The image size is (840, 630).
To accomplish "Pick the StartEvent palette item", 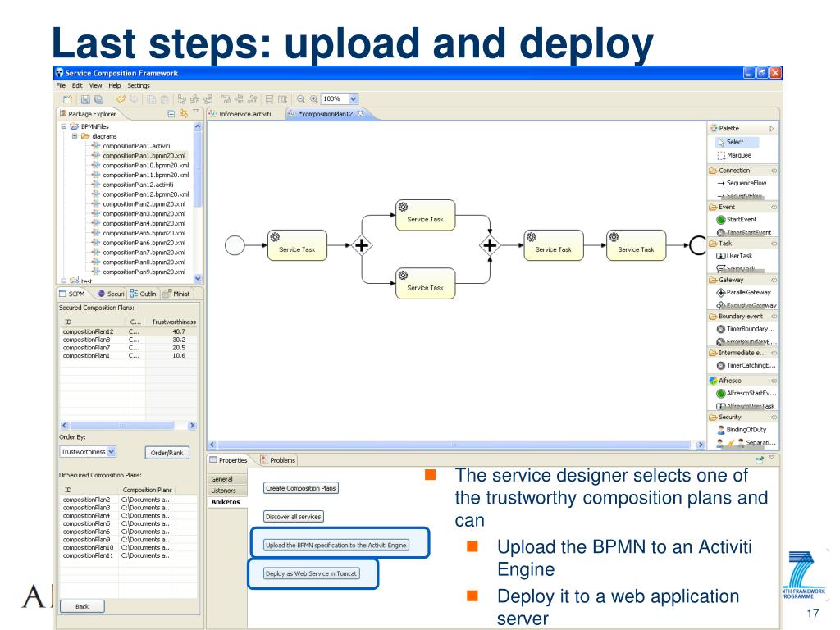I will (736, 219).
